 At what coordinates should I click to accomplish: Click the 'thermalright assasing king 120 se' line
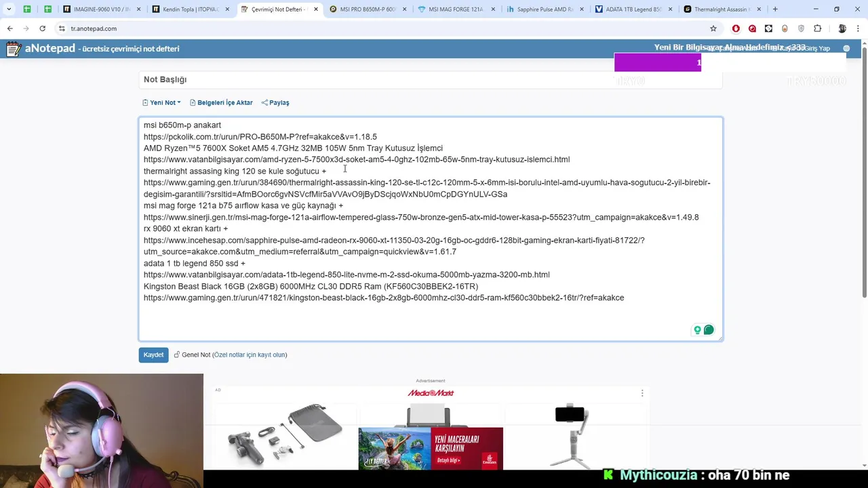tap(235, 171)
